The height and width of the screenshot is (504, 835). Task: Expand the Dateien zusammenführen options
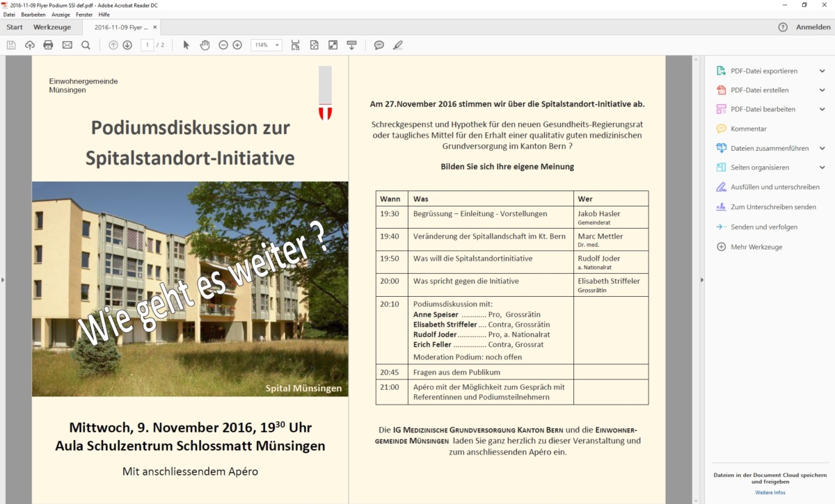[822, 148]
